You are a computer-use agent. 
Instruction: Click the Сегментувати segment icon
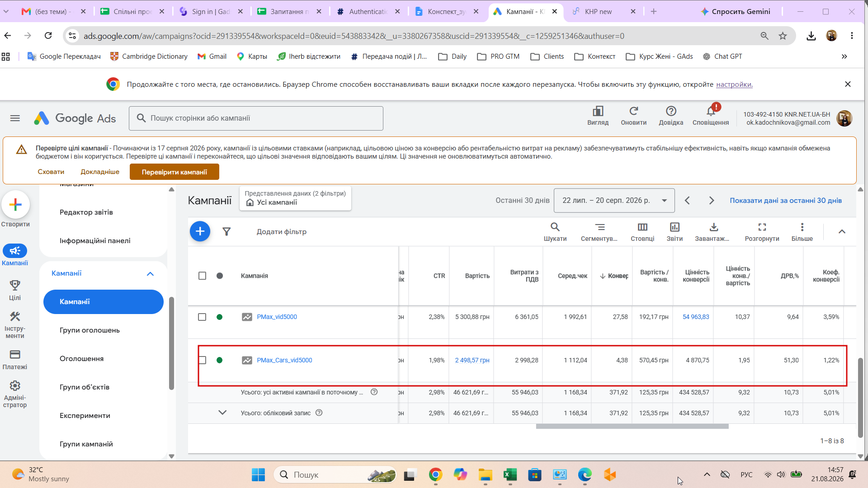[x=599, y=227]
